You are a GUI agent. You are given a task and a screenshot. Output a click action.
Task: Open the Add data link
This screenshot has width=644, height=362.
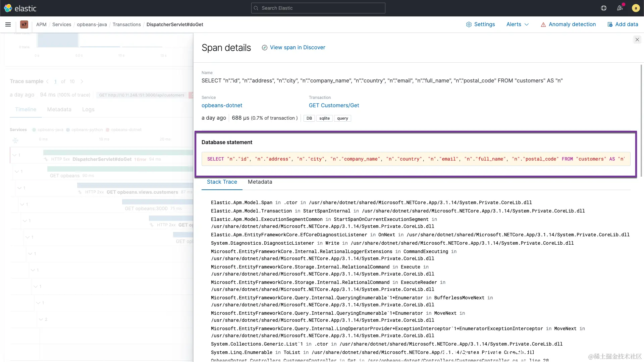pyautogui.click(x=623, y=24)
